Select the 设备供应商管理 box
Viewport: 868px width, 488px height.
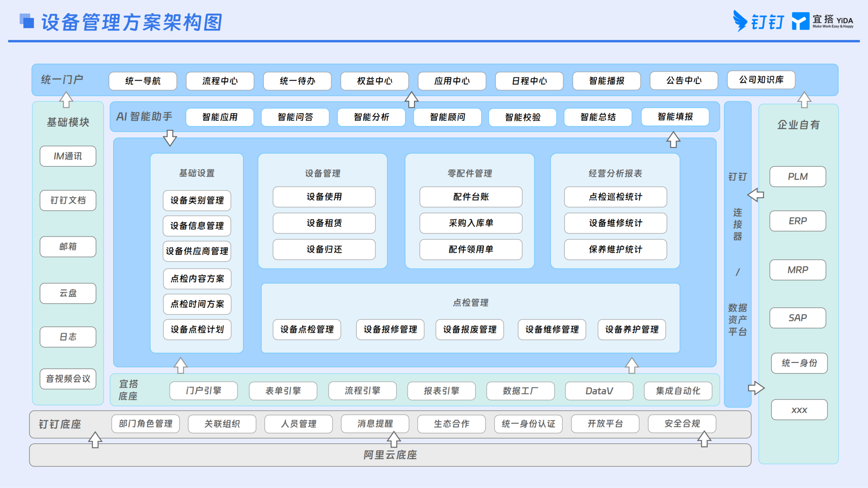[197, 251]
